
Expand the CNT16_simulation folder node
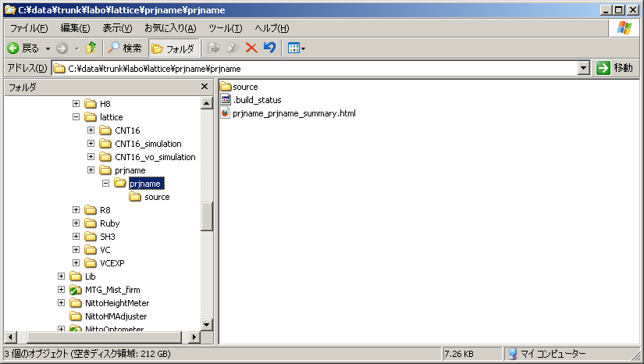91,144
